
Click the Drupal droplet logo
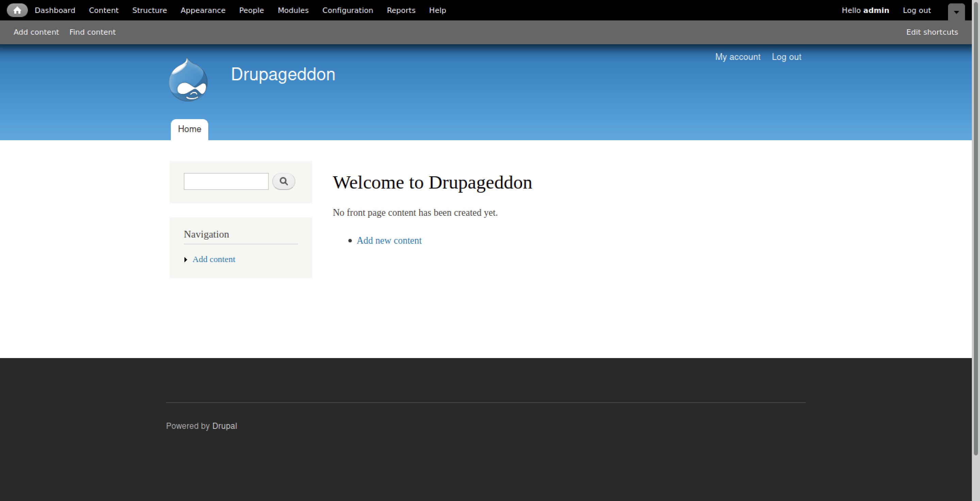[188, 80]
